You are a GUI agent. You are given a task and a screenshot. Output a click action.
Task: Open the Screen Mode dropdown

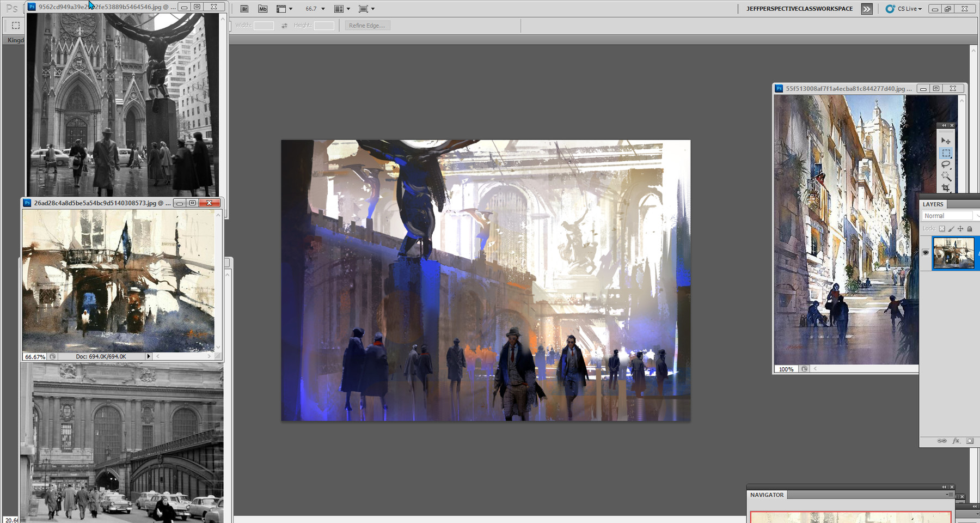(367, 9)
